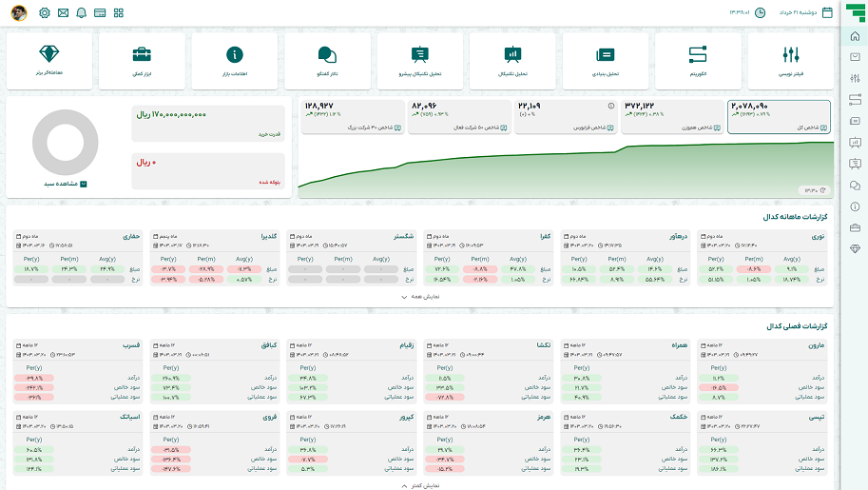
Task: Collapse quarterly reports with نمایش کمتر
Action: click(x=420, y=485)
